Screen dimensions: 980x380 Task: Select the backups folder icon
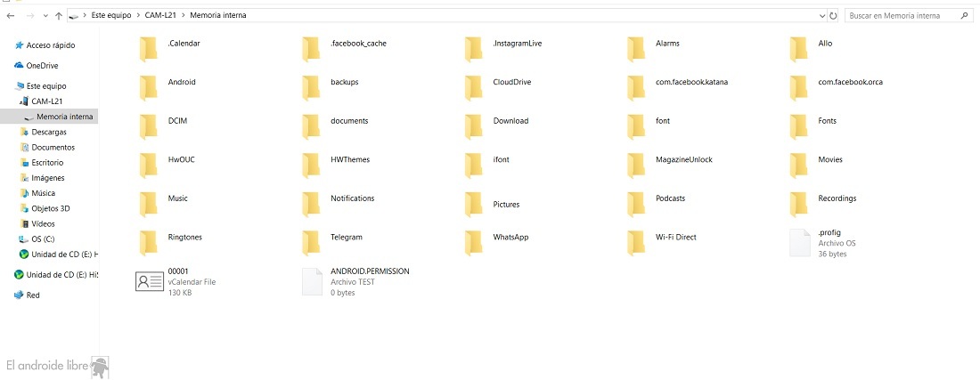click(311, 88)
